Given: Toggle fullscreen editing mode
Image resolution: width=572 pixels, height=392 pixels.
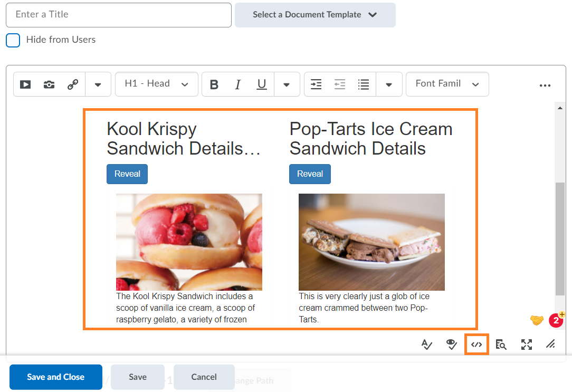Looking at the screenshot, I should coord(526,344).
